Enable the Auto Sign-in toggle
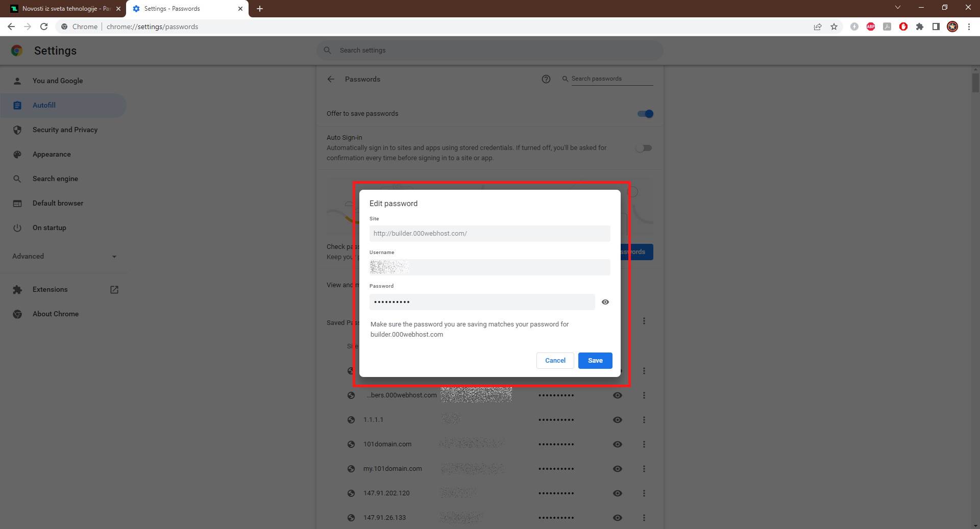The height and width of the screenshot is (529, 980). pos(644,147)
